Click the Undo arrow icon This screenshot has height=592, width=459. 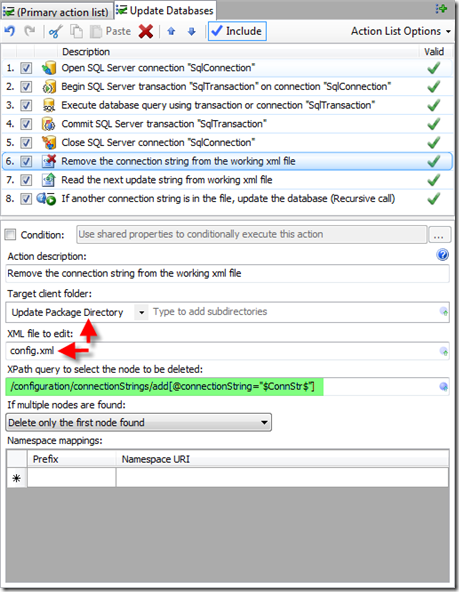click(10, 31)
